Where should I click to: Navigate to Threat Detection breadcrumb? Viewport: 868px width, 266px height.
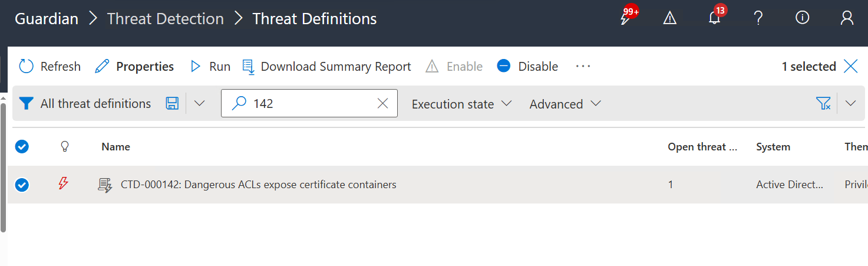165,19
